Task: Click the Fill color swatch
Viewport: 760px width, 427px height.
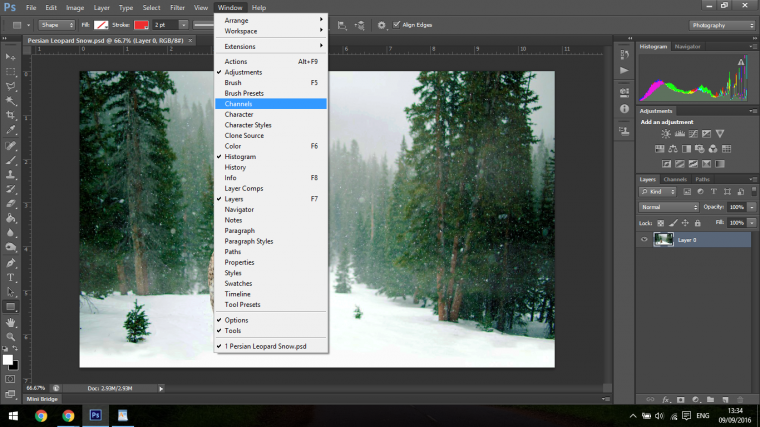Action: [101, 25]
